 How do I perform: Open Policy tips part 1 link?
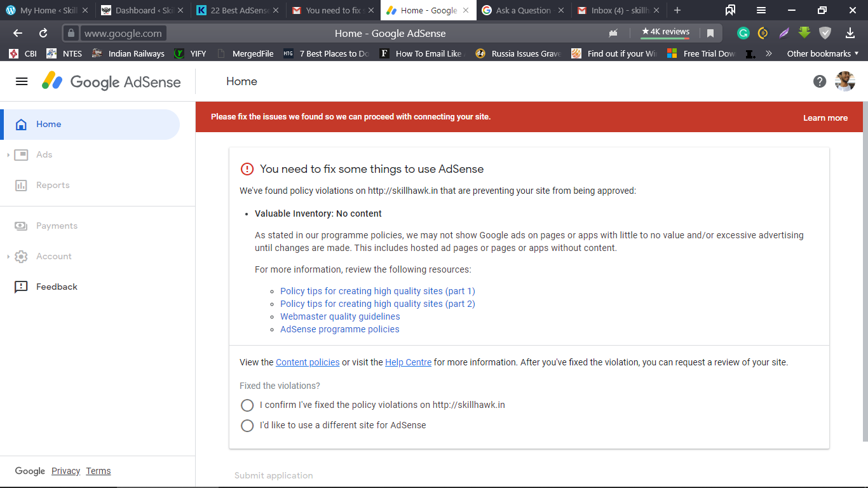377,291
